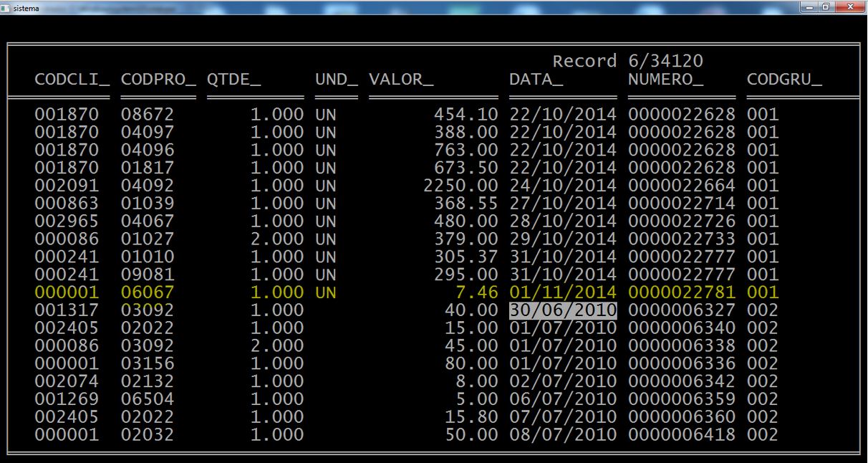Select the CODGRU_ column header

[x=784, y=80]
